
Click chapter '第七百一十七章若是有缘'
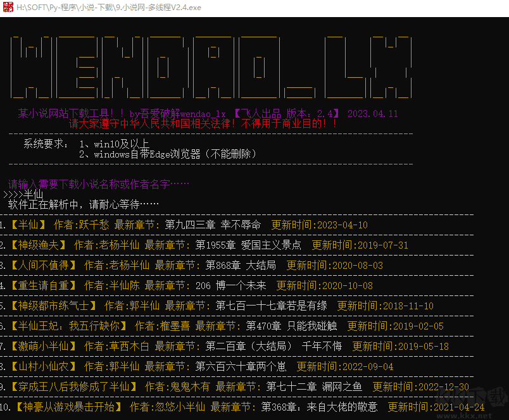[272, 306]
